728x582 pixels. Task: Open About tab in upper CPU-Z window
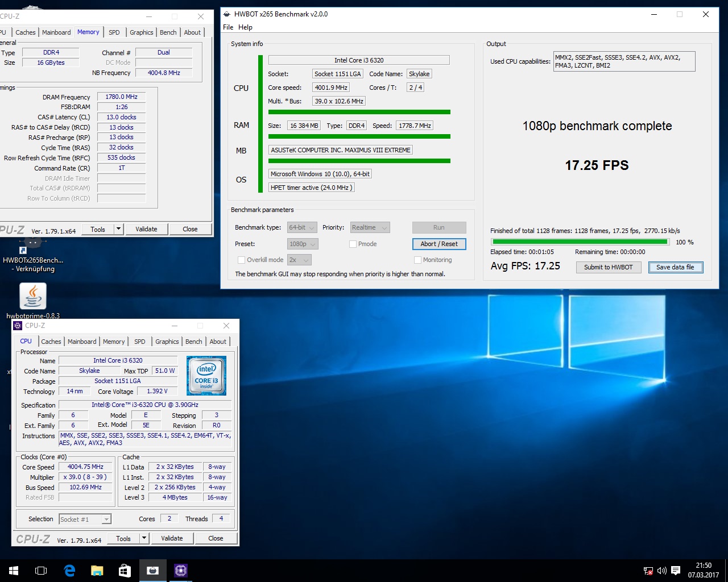point(192,32)
